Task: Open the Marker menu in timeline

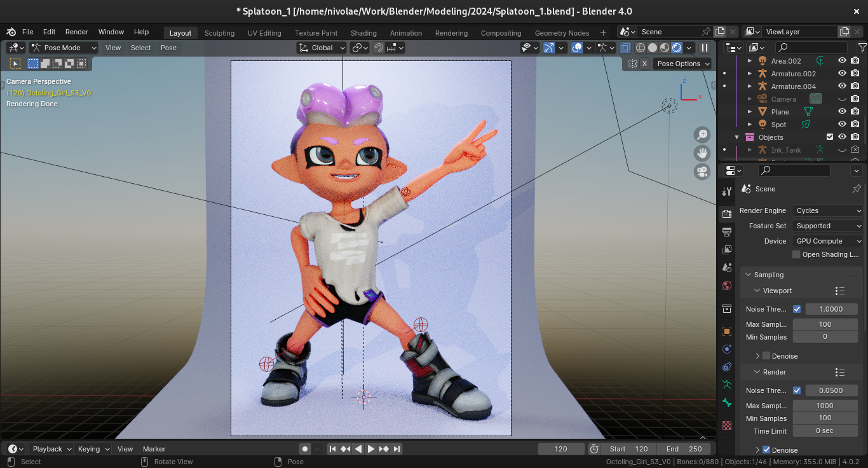Action: pos(154,449)
